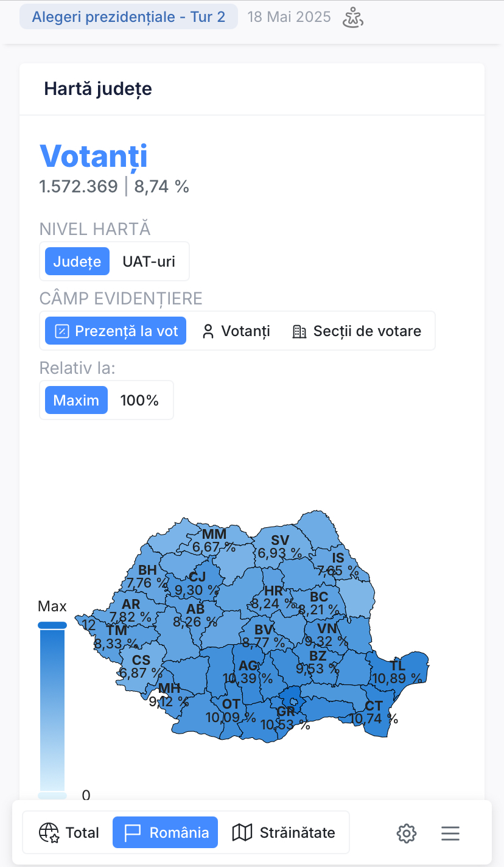Click the map icon beside Străinătate
Viewport: 504px width, 867px height.
pyautogui.click(x=242, y=832)
